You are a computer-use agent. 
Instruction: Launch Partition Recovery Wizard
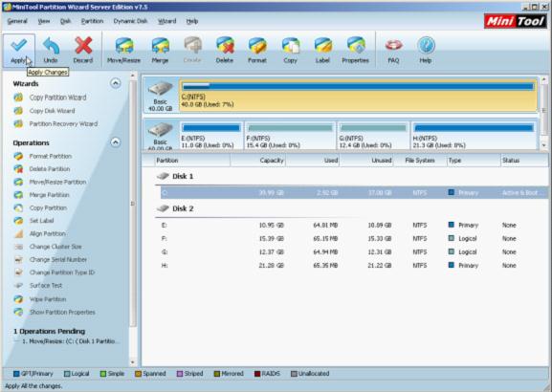[x=63, y=124]
